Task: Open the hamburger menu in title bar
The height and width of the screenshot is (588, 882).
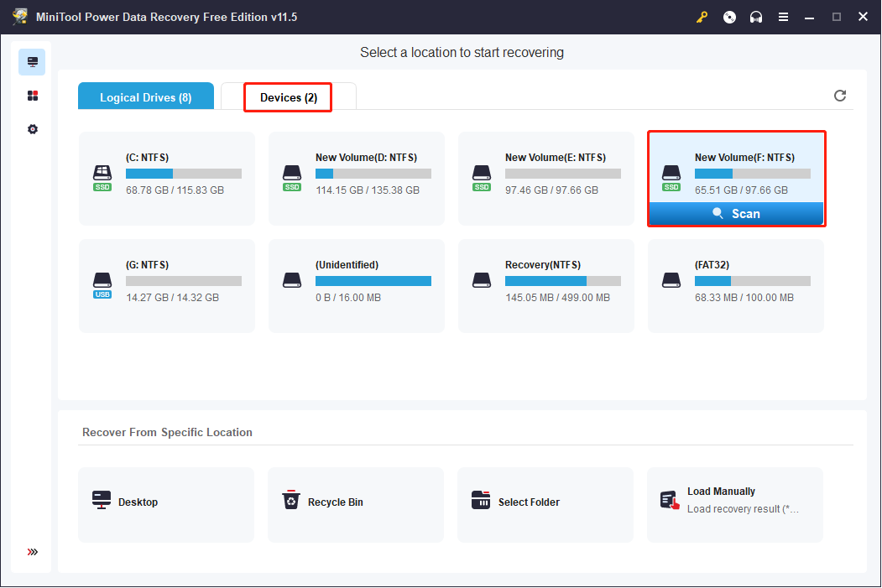Action: [x=783, y=17]
